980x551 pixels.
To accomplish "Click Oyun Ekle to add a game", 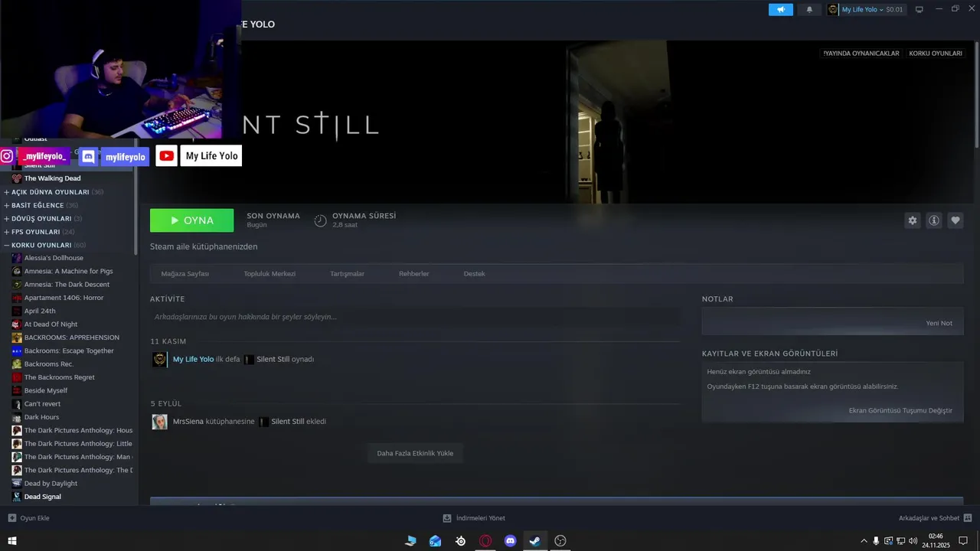I will click(x=28, y=518).
